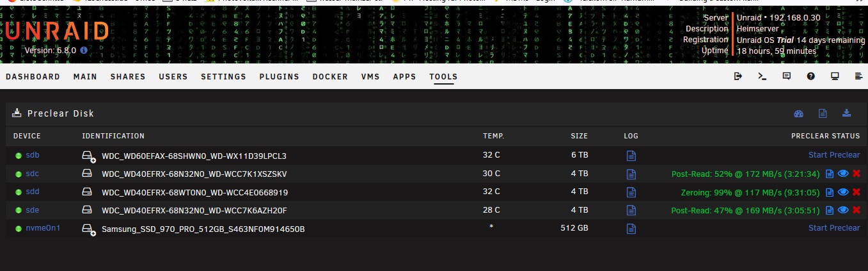Click the drive icon next to WD-WCC4E0668919 disk

click(88, 192)
